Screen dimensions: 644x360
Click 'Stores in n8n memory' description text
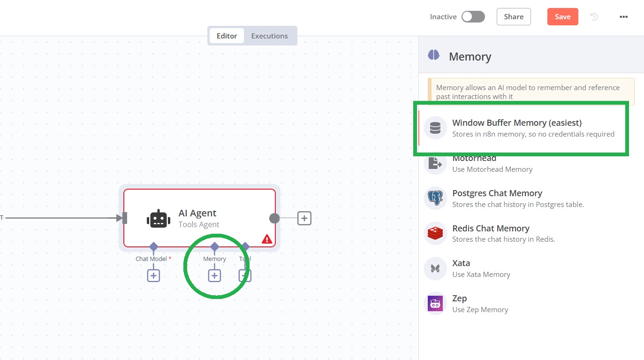[533, 134]
